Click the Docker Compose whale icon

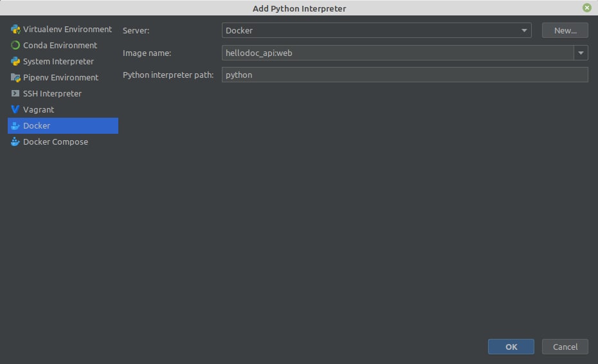point(15,141)
